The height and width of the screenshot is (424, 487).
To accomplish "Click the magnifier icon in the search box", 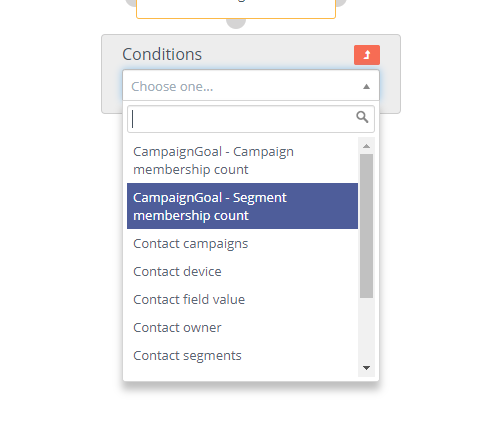I will point(362,117).
